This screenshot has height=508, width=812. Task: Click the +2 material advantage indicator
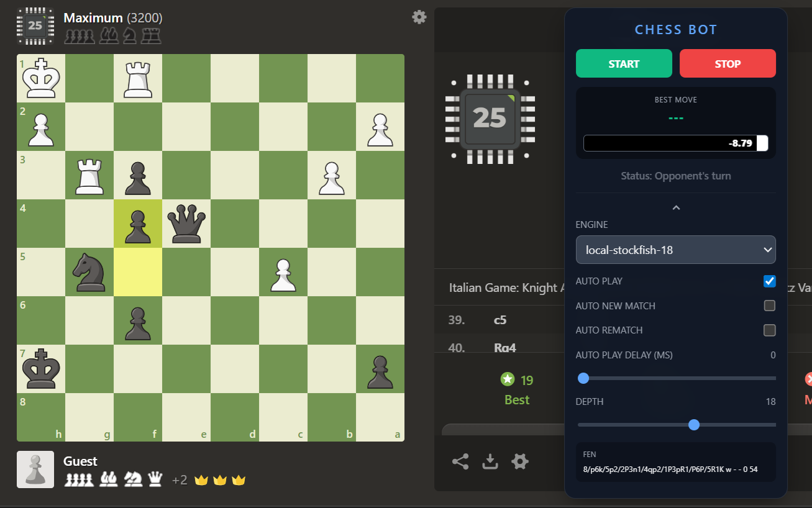click(180, 479)
